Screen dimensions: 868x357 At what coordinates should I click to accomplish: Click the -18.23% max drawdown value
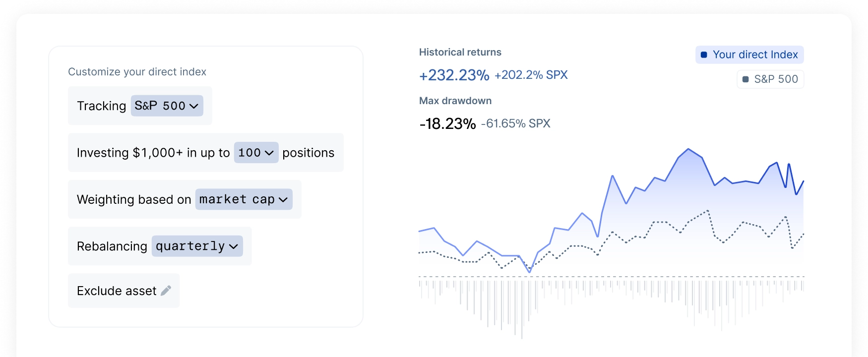(x=447, y=123)
